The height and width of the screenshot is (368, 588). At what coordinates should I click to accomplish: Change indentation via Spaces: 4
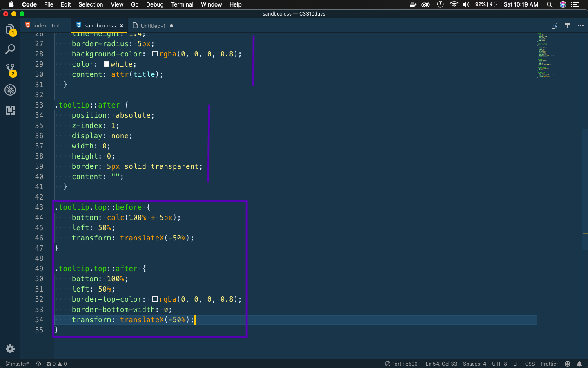coord(474,364)
